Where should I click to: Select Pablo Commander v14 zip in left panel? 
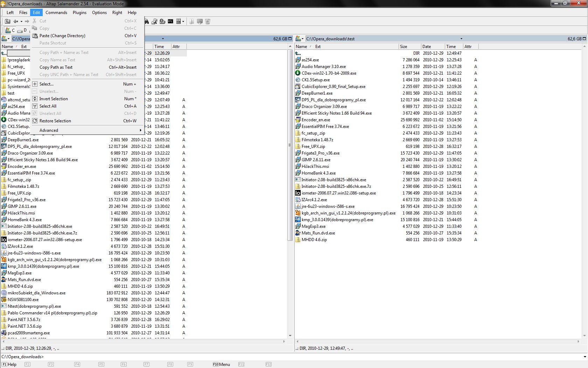[52, 313]
